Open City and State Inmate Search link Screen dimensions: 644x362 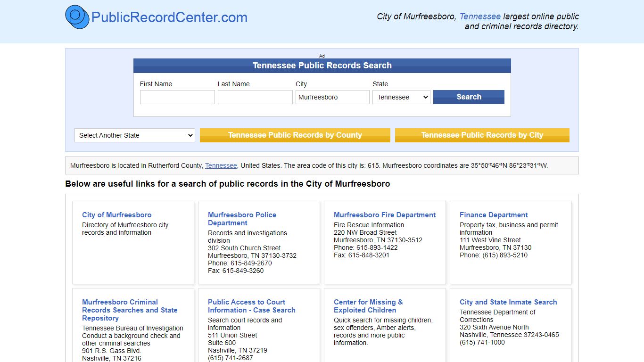508,302
